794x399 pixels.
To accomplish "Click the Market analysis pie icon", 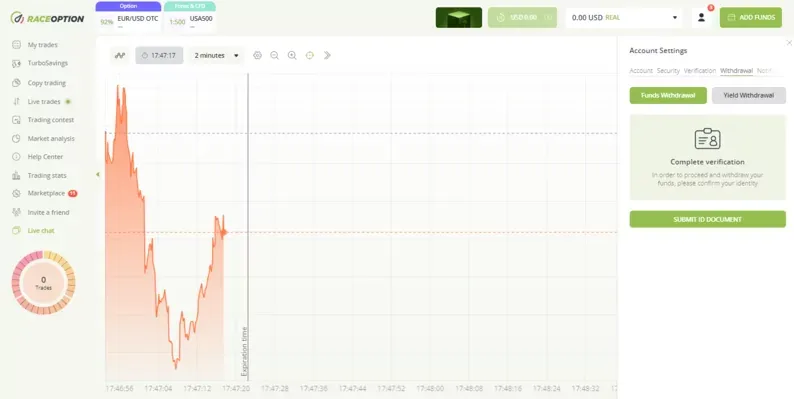I will (16, 138).
